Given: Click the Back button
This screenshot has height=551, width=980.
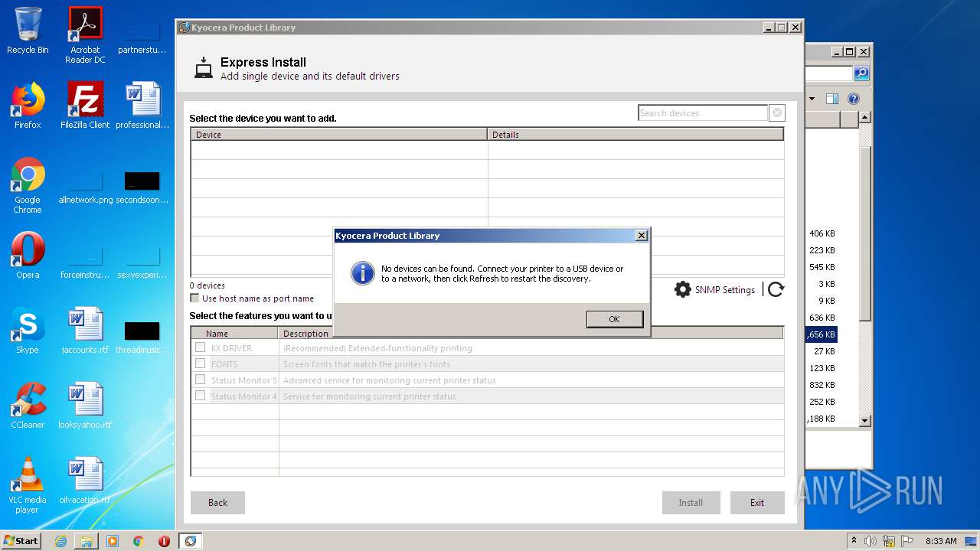Looking at the screenshot, I should pos(217,503).
